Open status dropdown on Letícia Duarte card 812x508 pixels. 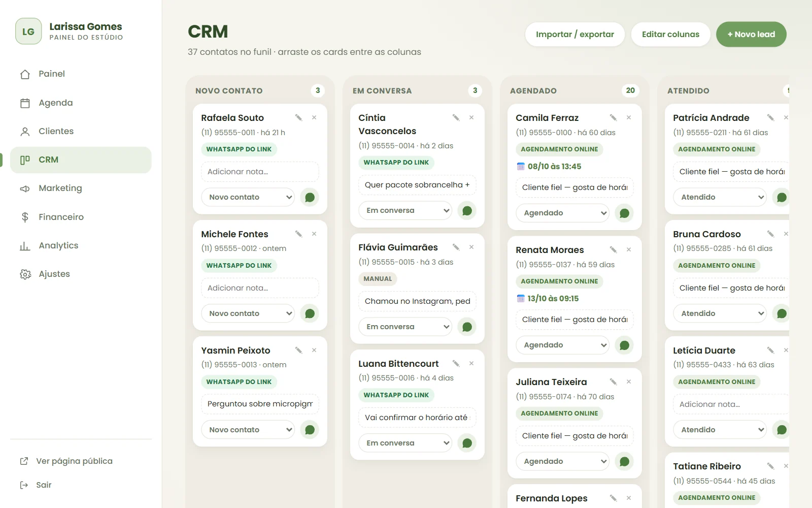(720, 430)
